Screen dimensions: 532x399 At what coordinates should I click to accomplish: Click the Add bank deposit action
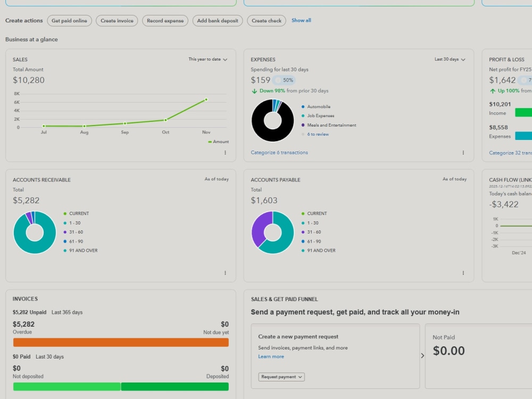click(x=218, y=21)
